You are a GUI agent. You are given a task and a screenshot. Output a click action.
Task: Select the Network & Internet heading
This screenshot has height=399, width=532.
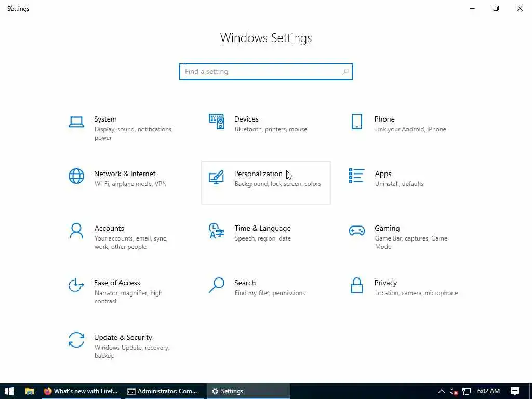(x=125, y=174)
